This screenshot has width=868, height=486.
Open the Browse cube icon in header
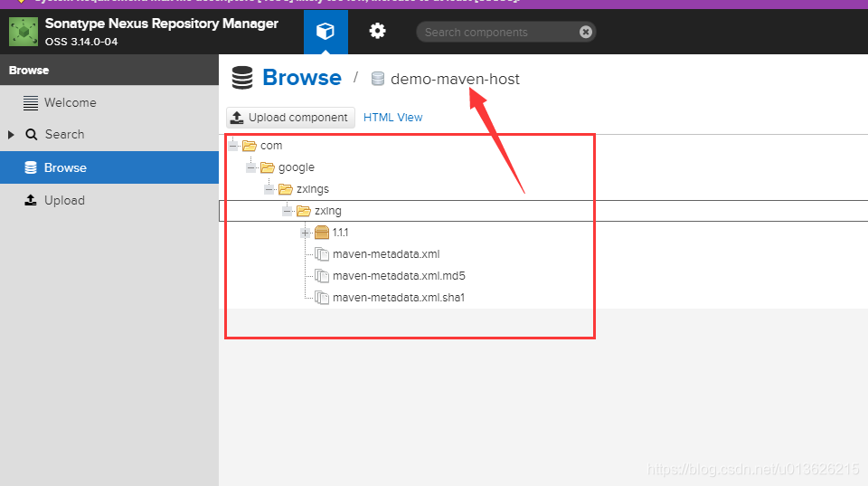tap(325, 32)
